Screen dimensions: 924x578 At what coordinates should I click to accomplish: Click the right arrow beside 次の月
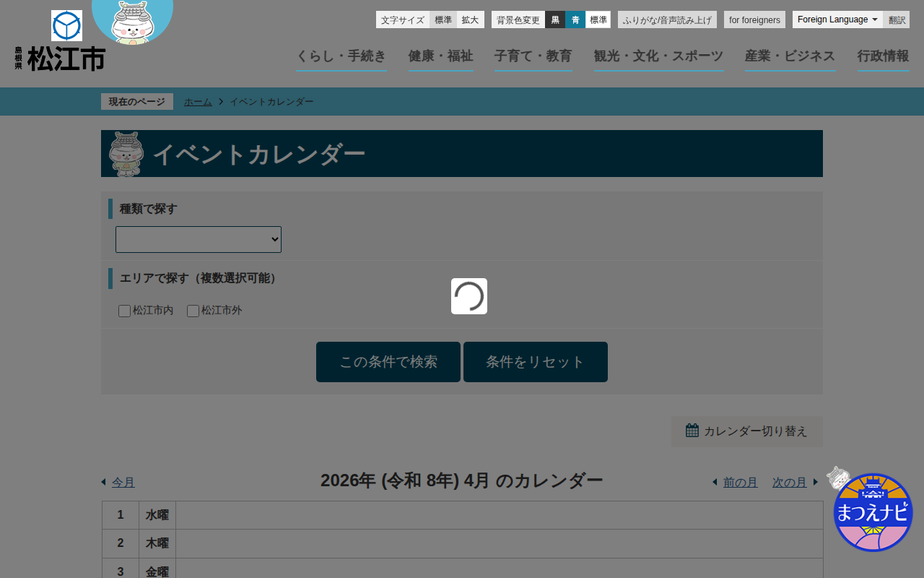coord(816,482)
